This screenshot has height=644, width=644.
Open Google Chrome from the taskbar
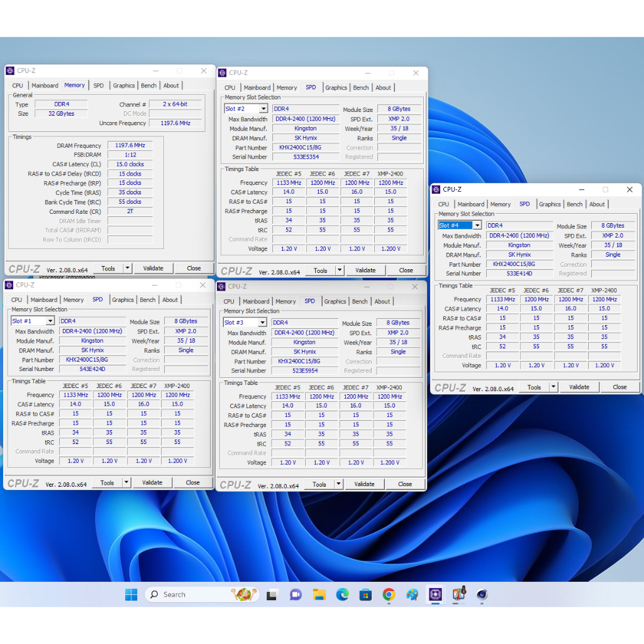point(389,594)
